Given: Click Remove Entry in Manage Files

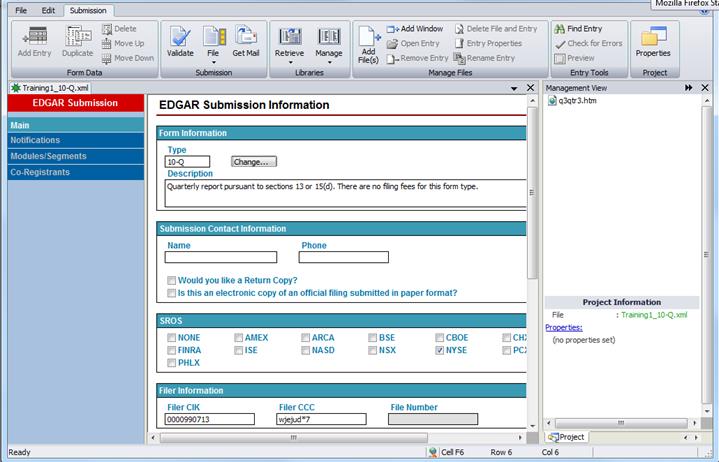Looking at the screenshot, I should (x=417, y=58).
